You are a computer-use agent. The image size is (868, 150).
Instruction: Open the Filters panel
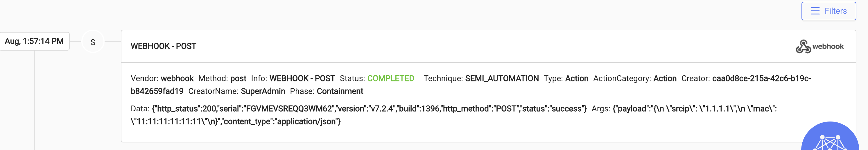pyautogui.click(x=828, y=11)
